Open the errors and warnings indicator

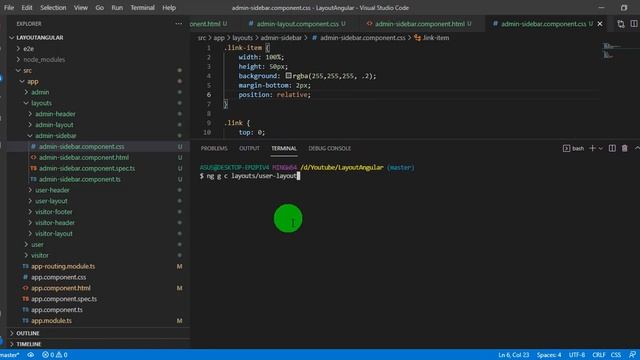click(55, 355)
